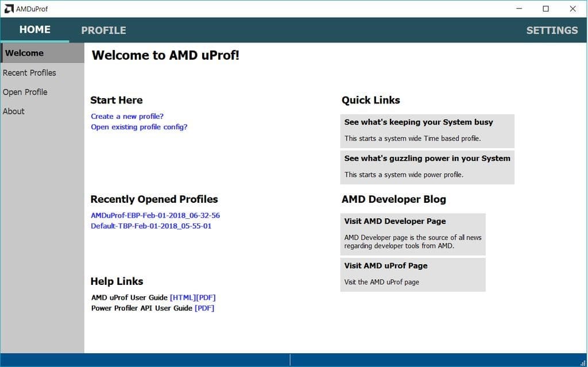This screenshot has width=588, height=367.
Task: Switch to the HOME tab
Action: 35,30
